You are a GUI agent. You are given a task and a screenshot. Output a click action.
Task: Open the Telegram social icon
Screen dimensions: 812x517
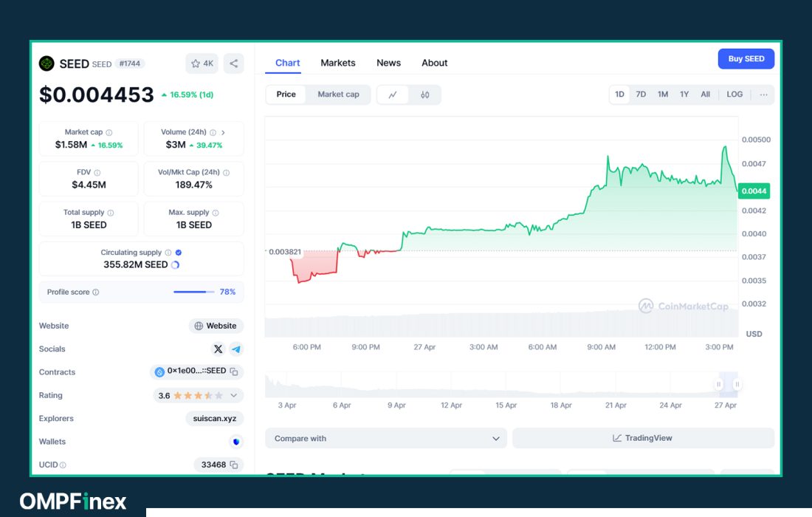(236, 349)
